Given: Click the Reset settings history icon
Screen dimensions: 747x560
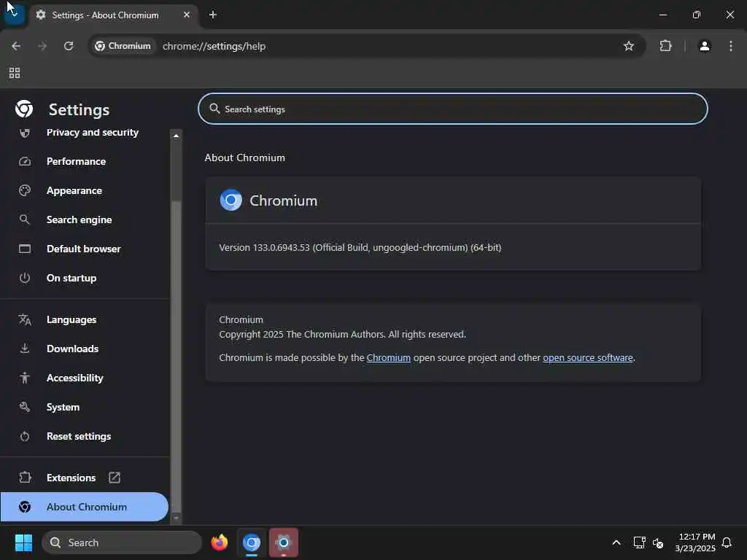Looking at the screenshot, I should point(25,436).
